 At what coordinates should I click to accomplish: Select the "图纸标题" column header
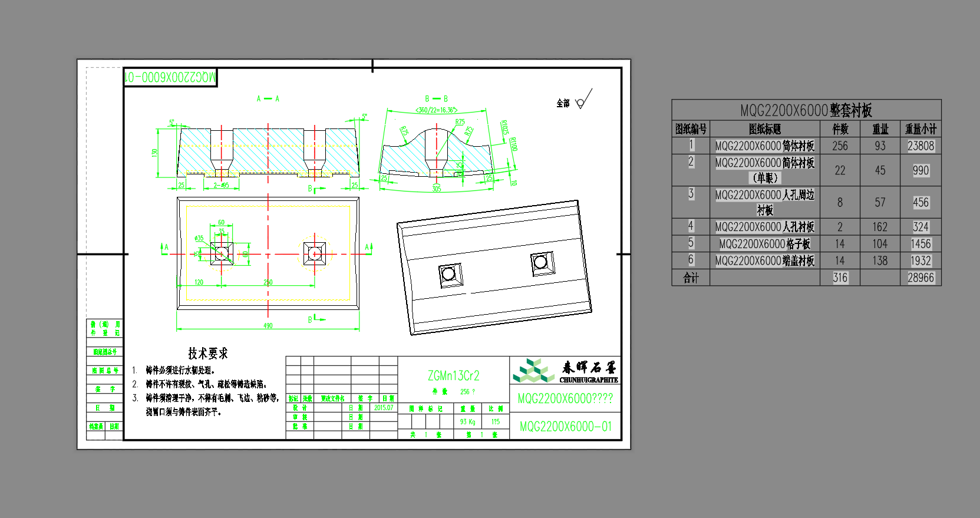point(765,128)
